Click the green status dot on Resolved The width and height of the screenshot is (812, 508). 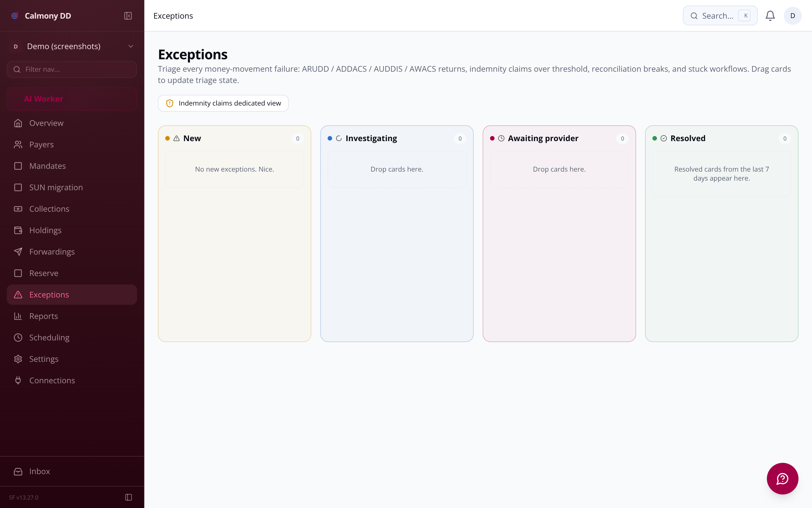tap(655, 139)
